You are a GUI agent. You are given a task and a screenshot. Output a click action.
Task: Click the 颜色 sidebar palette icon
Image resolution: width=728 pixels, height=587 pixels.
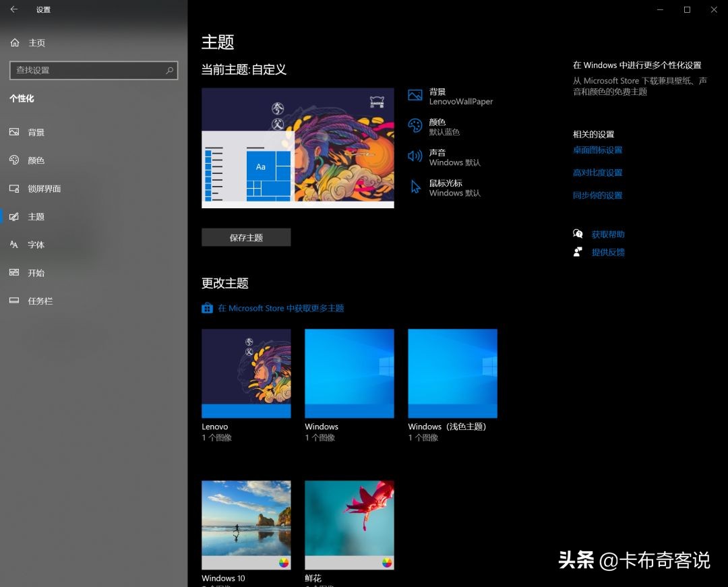(14, 160)
